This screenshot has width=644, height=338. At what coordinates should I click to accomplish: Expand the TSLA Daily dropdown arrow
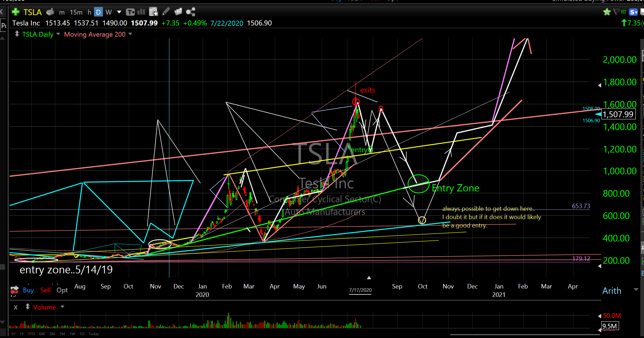(x=58, y=34)
